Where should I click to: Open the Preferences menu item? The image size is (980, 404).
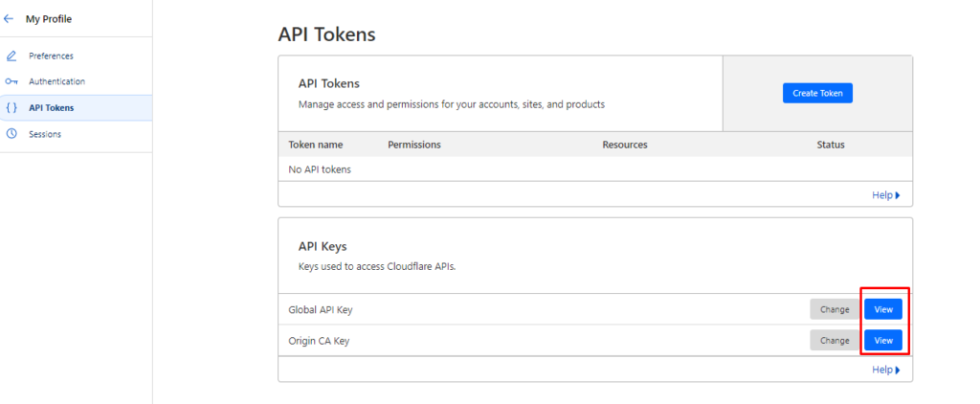(51, 56)
